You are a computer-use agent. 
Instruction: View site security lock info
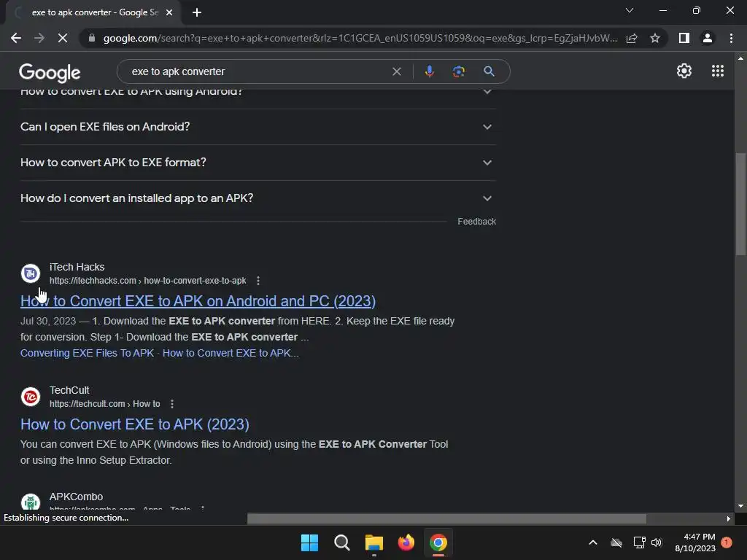point(92,38)
